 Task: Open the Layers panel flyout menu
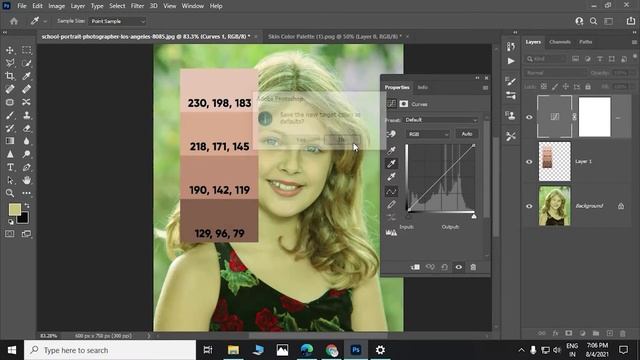(x=634, y=42)
